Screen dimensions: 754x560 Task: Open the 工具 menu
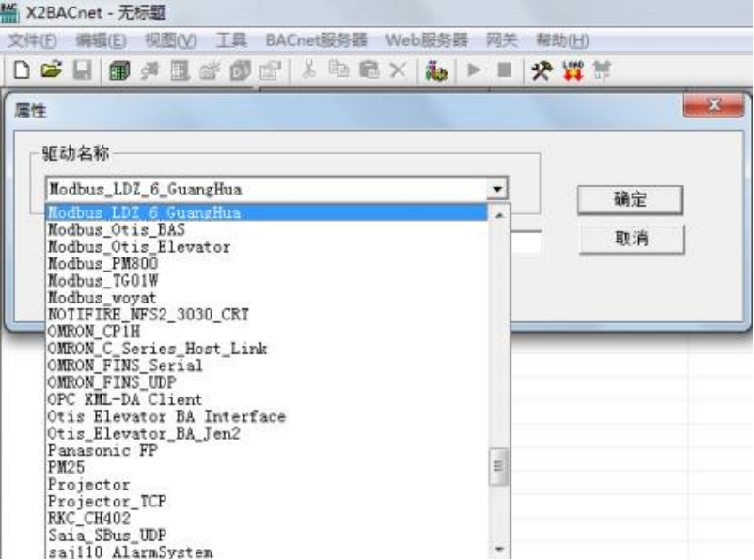(231, 40)
